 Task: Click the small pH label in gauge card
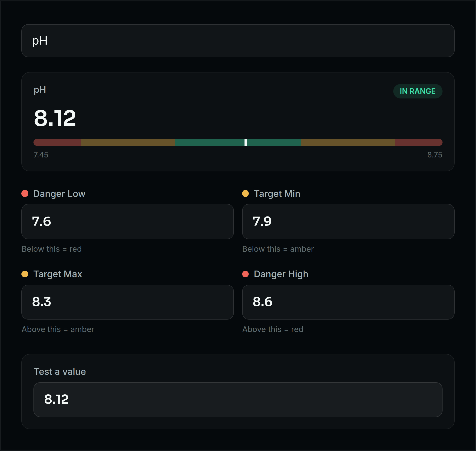[x=40, y=90]
